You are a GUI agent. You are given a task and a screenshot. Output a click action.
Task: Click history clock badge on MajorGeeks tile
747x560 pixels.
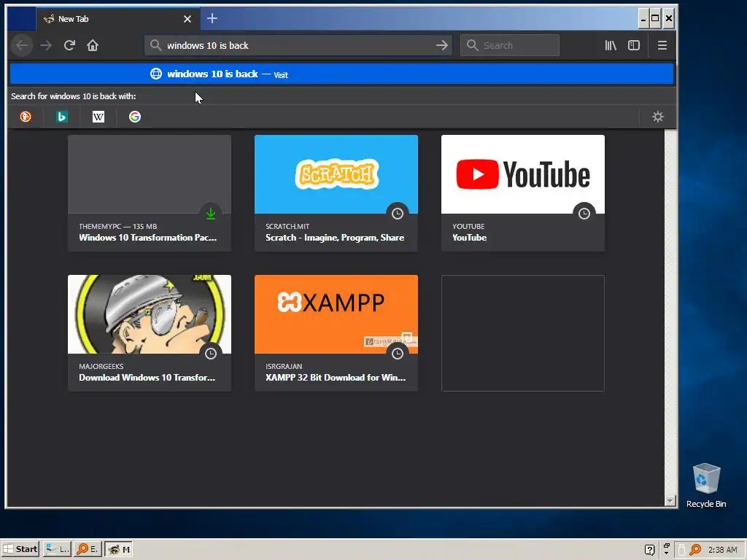click(211, 354)
